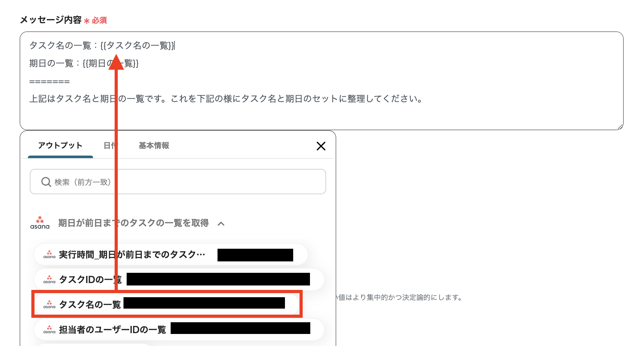Image resolution: width=644 pixels, height=346 pixels.
Task: Close the output picker panel with the X
Action: [x=321, y=146]
